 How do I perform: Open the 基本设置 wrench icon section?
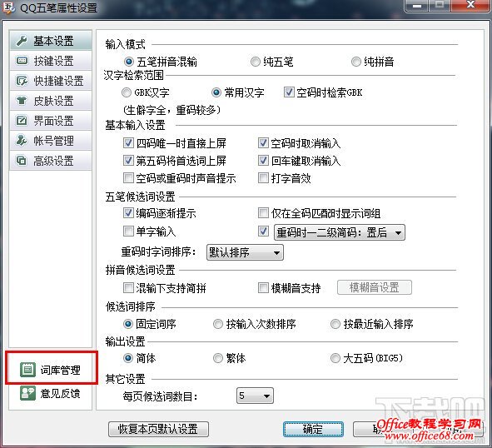click(x=22, y=41)
